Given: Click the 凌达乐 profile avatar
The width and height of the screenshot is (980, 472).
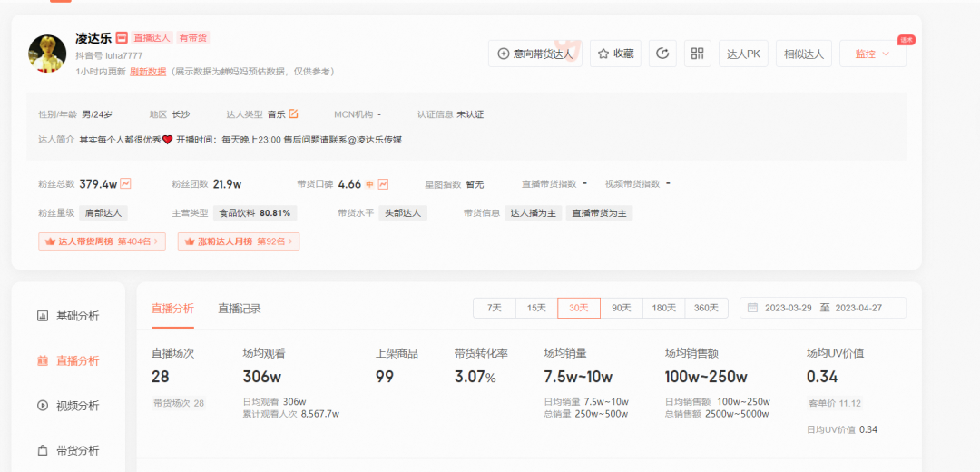Looking at the screenshot, I should point(47,54).
